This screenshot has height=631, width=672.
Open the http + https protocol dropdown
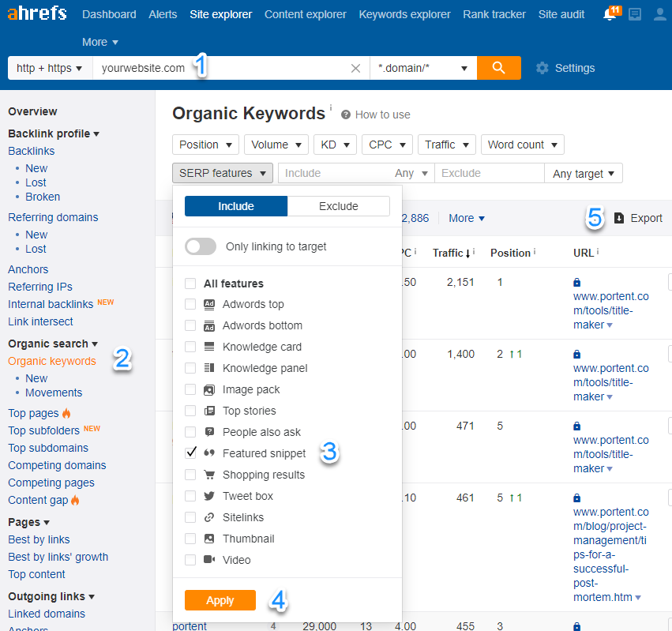tap(50, 68)
